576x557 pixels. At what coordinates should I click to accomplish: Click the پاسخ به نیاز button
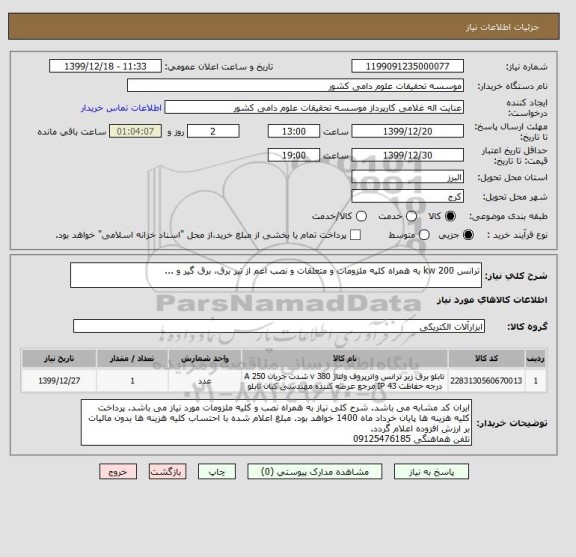click(431, 472)
